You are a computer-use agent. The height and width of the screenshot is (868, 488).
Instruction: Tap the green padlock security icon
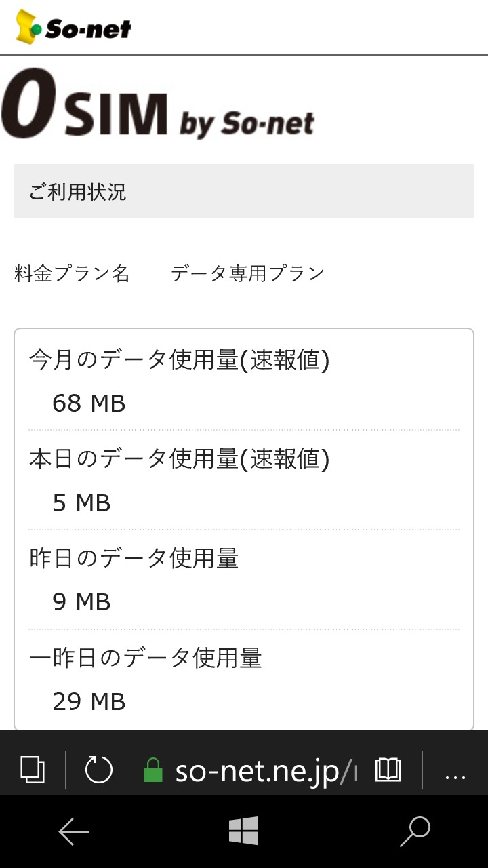pos(153,770)
